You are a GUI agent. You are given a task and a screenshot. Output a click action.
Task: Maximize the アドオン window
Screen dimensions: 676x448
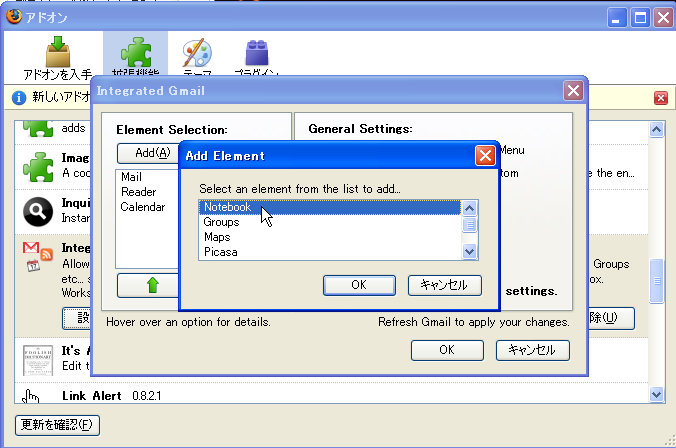(640, 18)
